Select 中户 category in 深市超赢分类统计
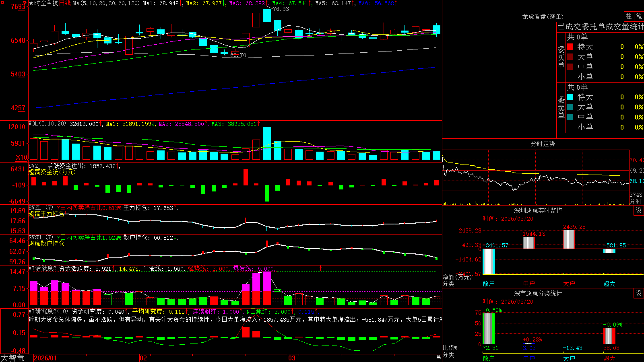644x362 pixels. 529,358
